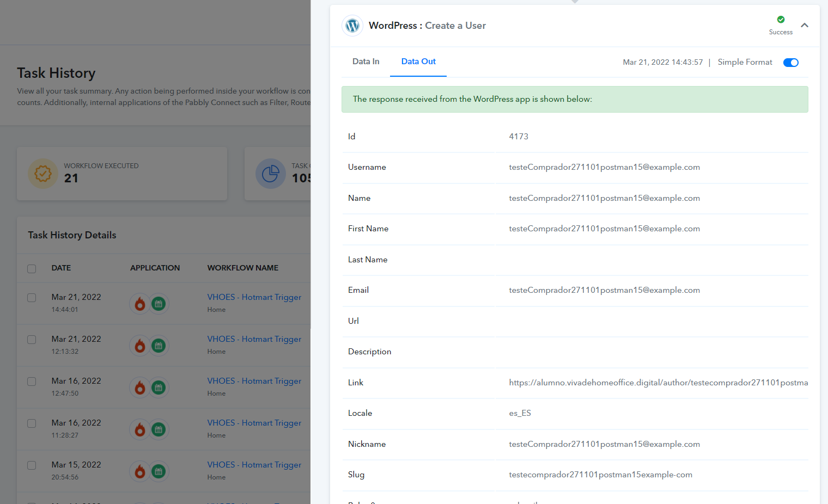The height and width of the screenshot is (504, 828).
Task: Open VHOES - Hotmart Trigger workflow from 14:44:01
Action: tap(254, 297)
